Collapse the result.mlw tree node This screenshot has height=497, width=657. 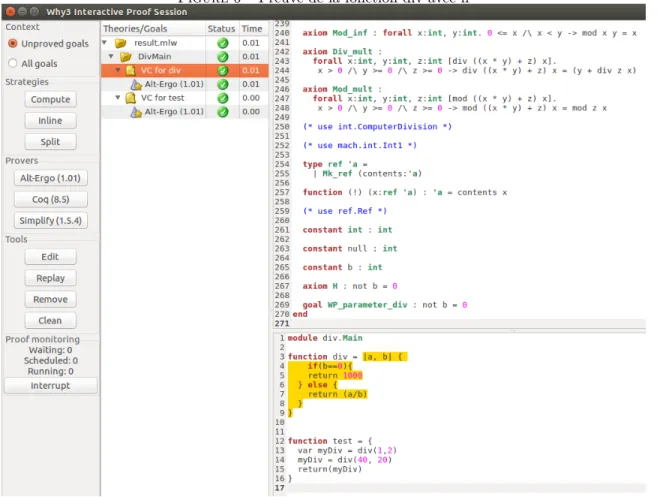105,42
